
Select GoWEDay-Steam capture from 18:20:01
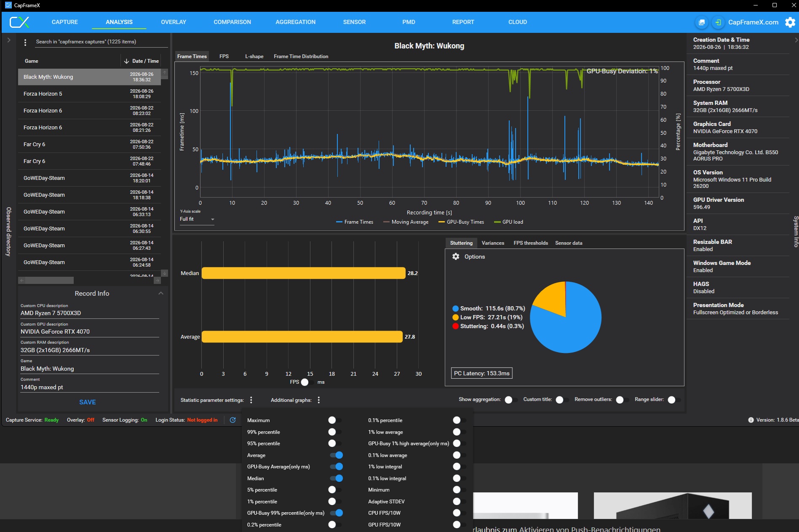[89, 178]
